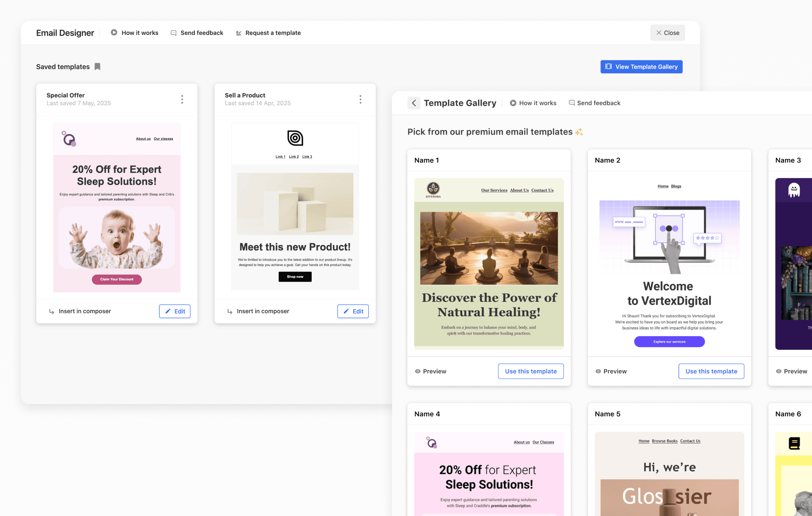Select the Sell a Product email thumbnail

(x=295, y=207)
